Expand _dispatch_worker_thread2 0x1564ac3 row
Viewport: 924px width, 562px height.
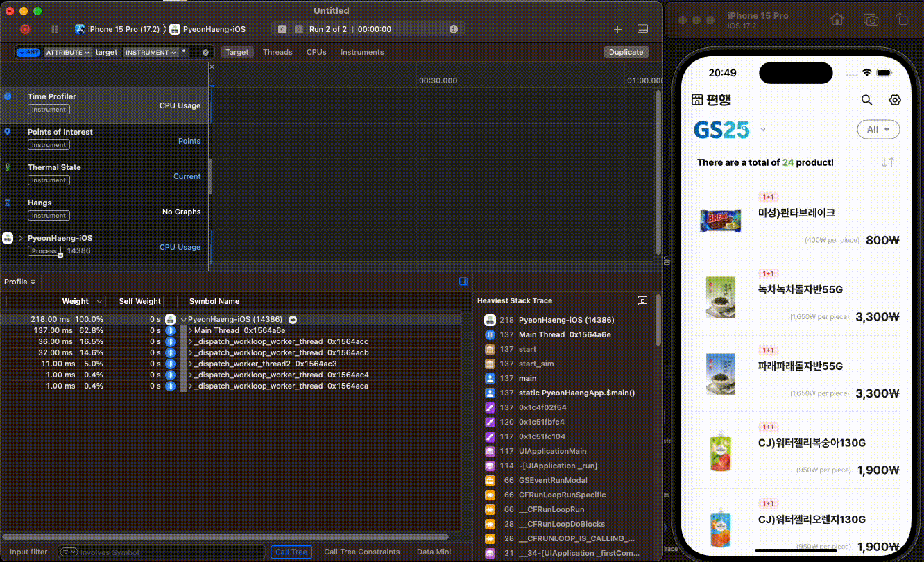[x=191, y=364]
